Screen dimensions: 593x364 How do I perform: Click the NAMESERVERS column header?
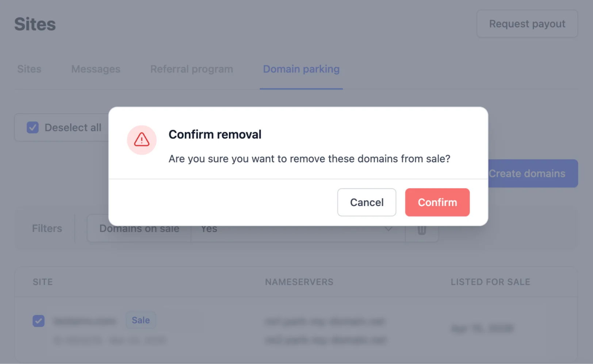pos(299,282)
